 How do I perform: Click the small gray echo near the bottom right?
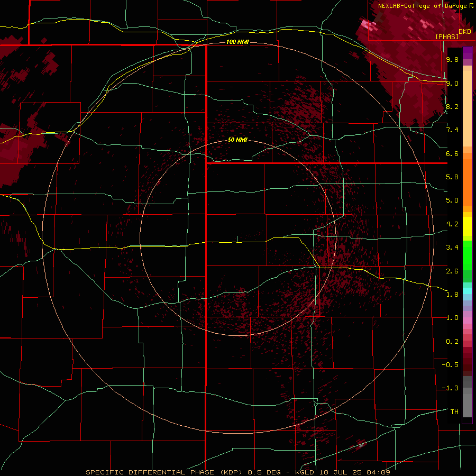(x=361, y=446)
